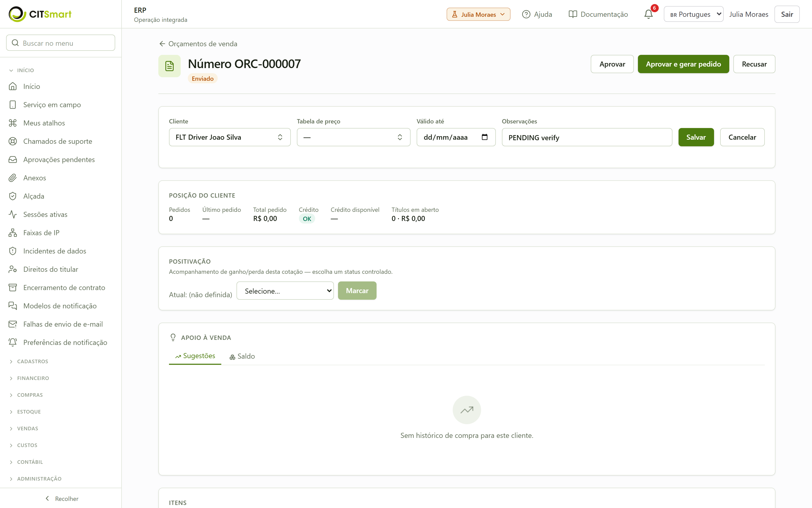The image size is (812, 508).
Task: Collapse the INÍCIO menu section
Action: (x=22, y=70)
